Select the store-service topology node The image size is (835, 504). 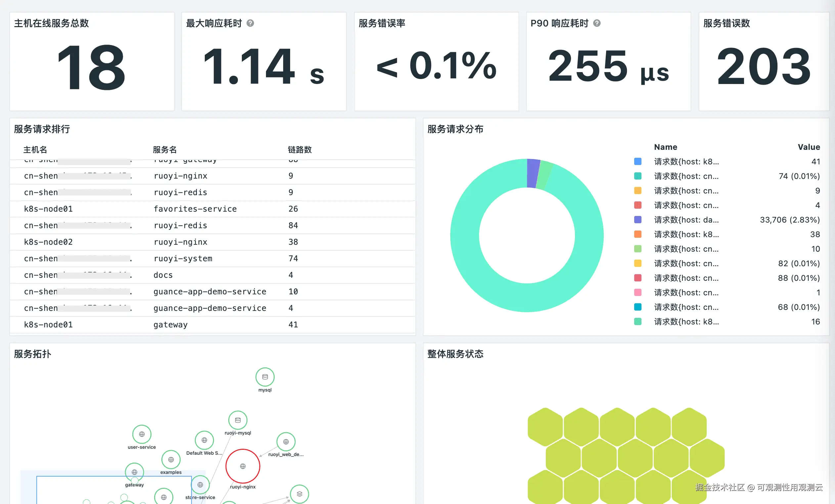(x=200, y=485)
